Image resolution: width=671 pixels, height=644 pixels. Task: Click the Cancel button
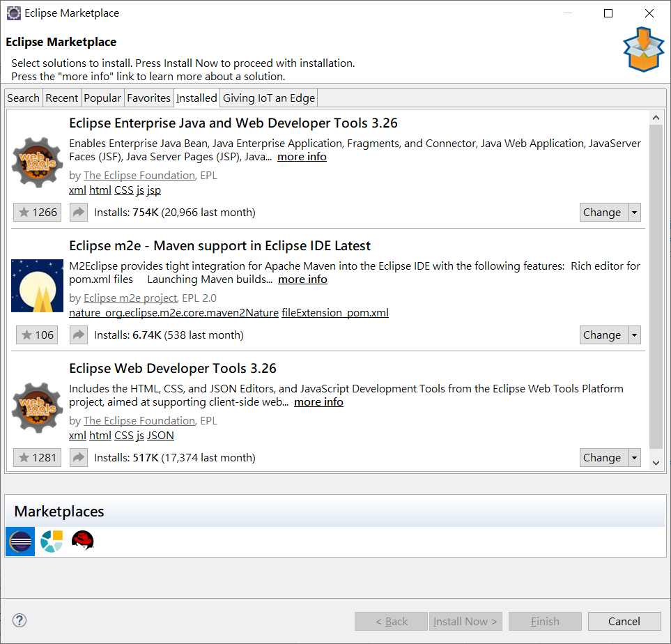pos(624,621)
